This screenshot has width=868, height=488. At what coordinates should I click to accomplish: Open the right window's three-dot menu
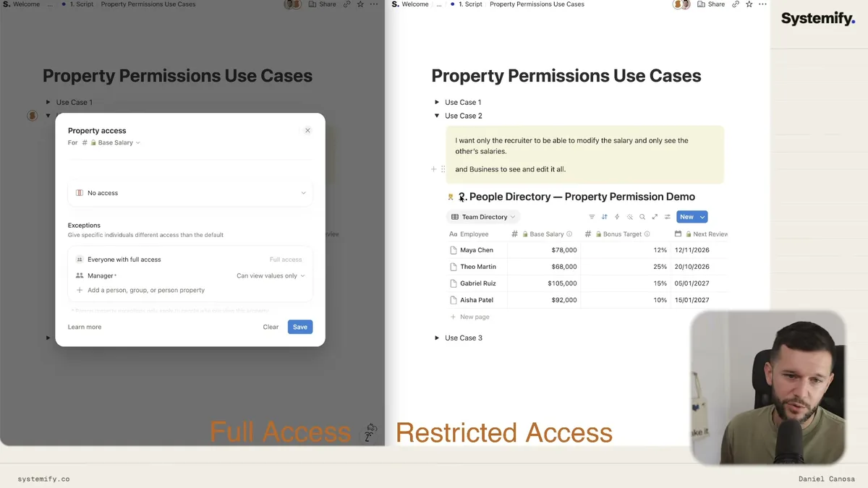click(762, 4)
